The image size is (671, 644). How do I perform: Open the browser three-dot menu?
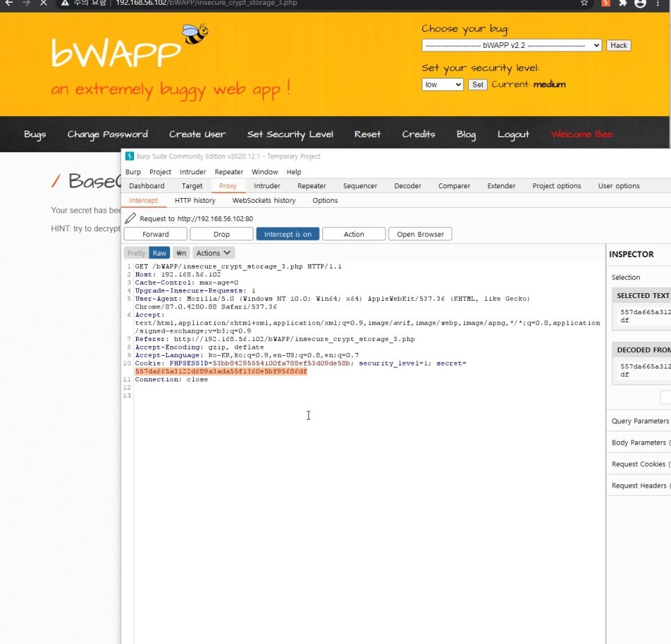[658, 3]
